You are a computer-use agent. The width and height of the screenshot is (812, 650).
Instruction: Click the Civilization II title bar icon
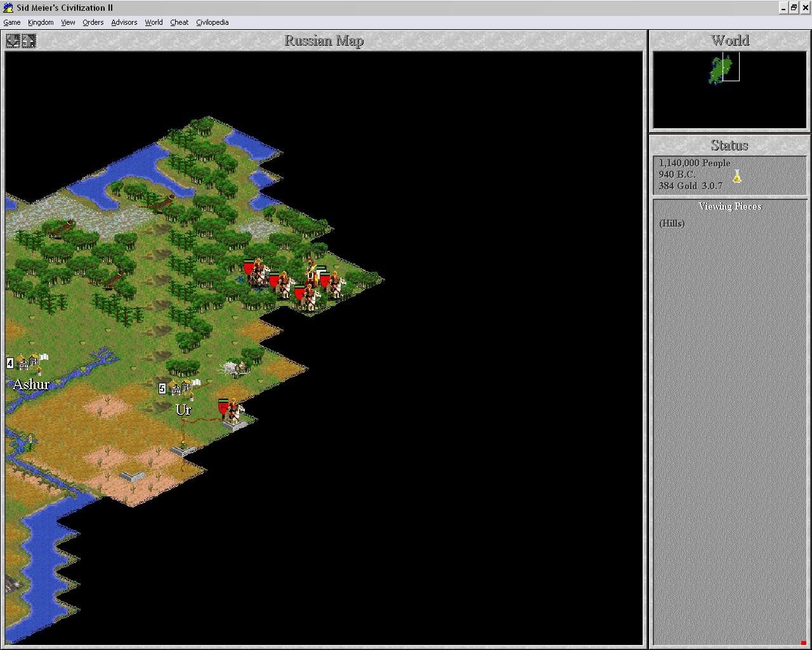8,8
